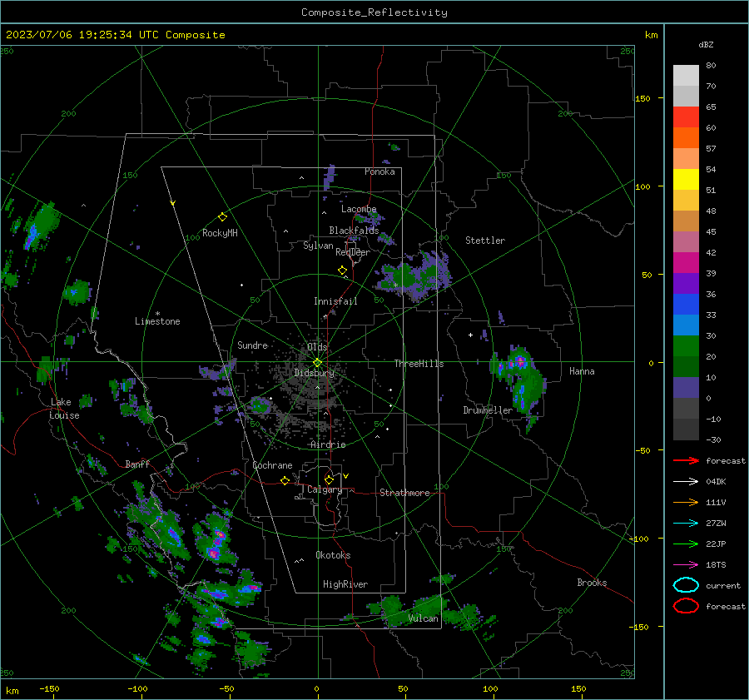Click the Composite_Reflectivity title text
749x700 pixels.
click(x=374, y=12)
